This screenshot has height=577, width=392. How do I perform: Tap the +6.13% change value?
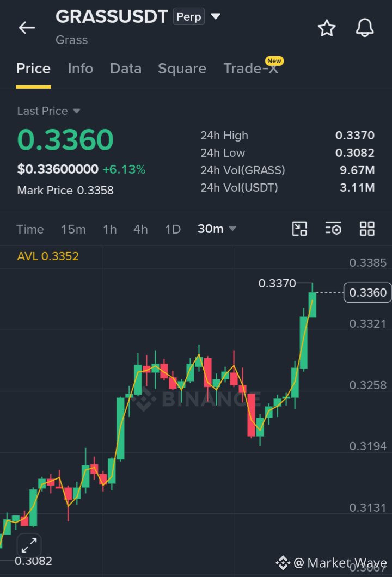point(124,169)
